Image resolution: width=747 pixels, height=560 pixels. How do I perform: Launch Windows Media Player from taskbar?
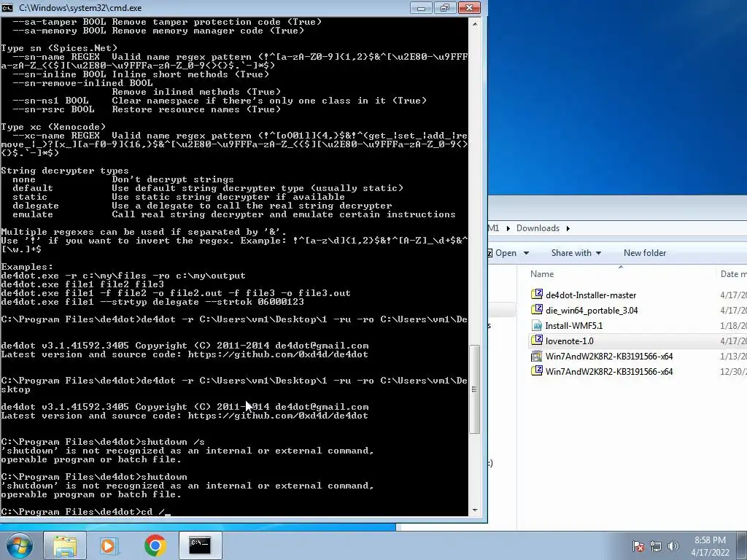[109, 545]
